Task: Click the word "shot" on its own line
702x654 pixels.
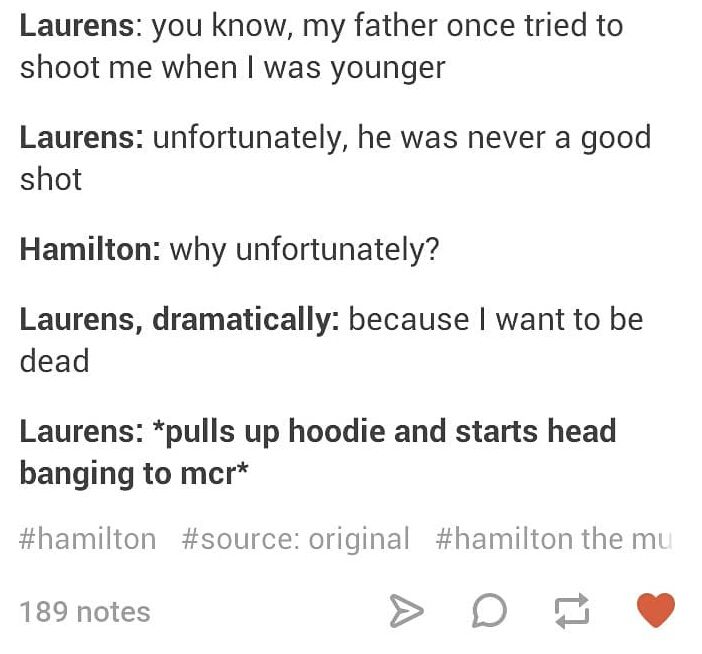Action: pos(51,179)
